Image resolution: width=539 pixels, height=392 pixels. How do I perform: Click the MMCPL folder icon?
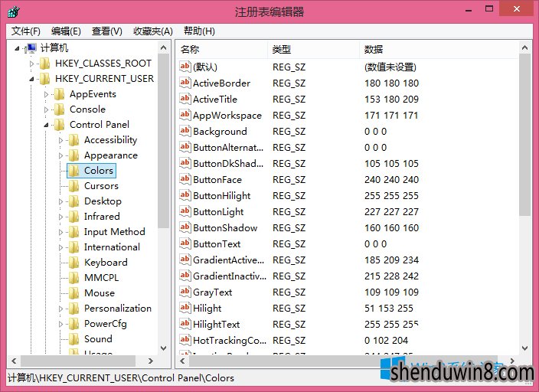click(74, 277)
